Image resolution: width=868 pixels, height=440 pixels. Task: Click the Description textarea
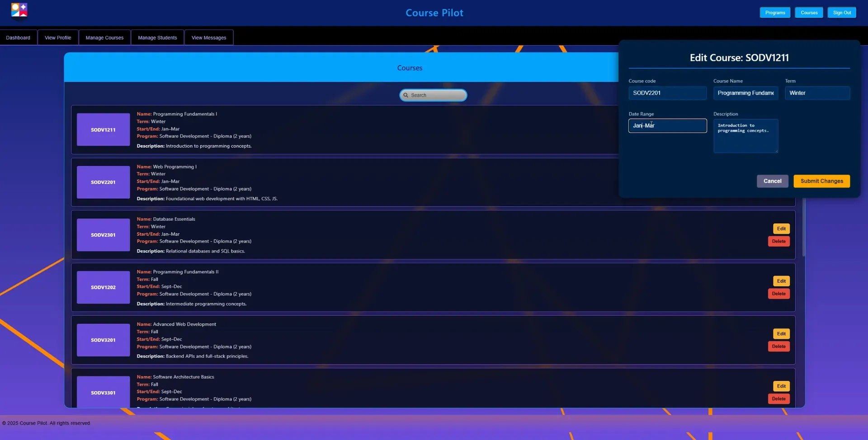pyautogui.click(x=745, y=136)
